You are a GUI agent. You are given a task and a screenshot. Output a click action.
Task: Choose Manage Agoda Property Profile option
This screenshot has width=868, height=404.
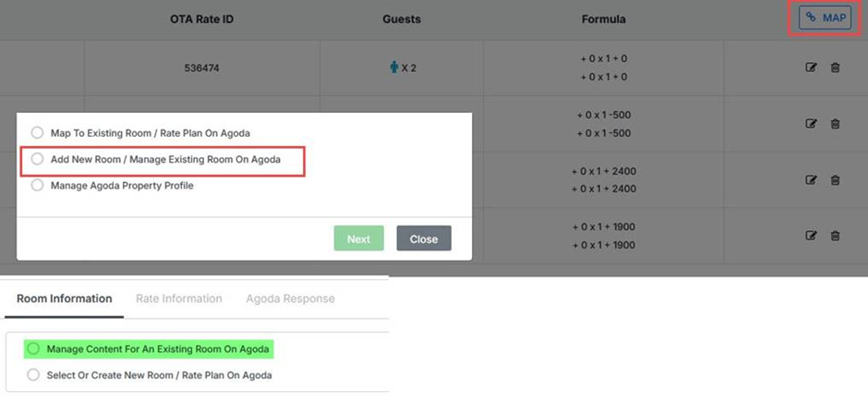[x=38, y=185]
